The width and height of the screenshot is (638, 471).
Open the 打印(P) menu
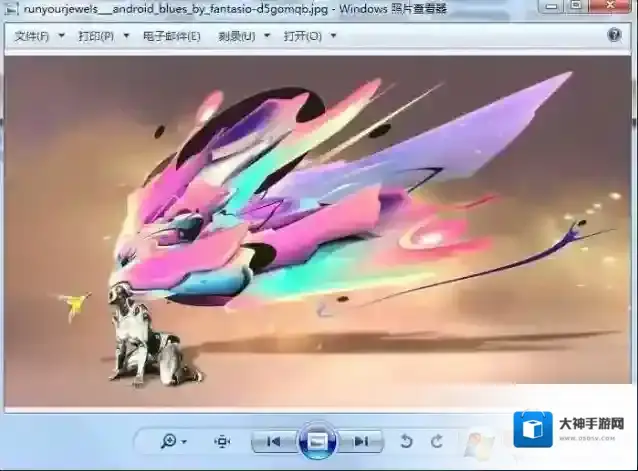[96, 36]
